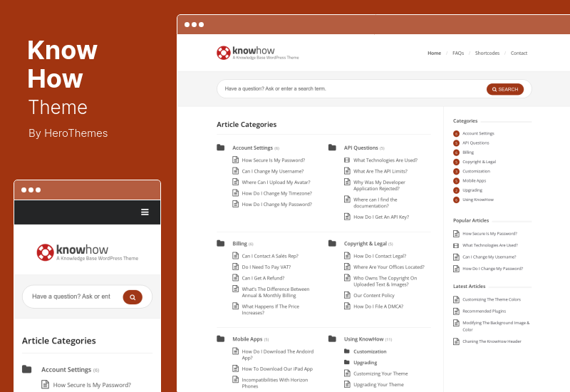Open the Shortcodes nav item
The image size is (570, 392).
coord(487,53)
